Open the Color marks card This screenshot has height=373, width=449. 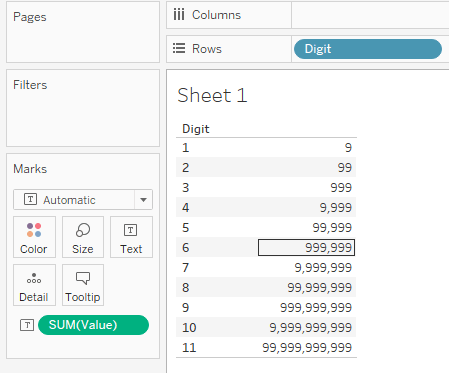(34, 237)
